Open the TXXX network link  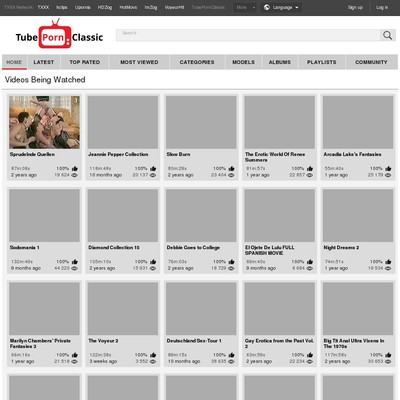click(x=43, y=7)
